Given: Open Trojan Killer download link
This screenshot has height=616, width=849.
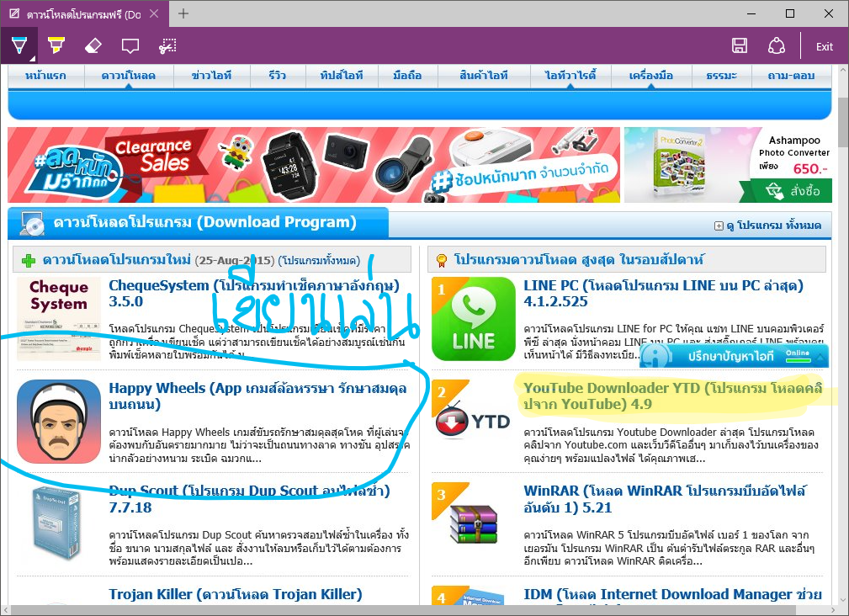Looking at the screenshot, I should tap(235, 594).
